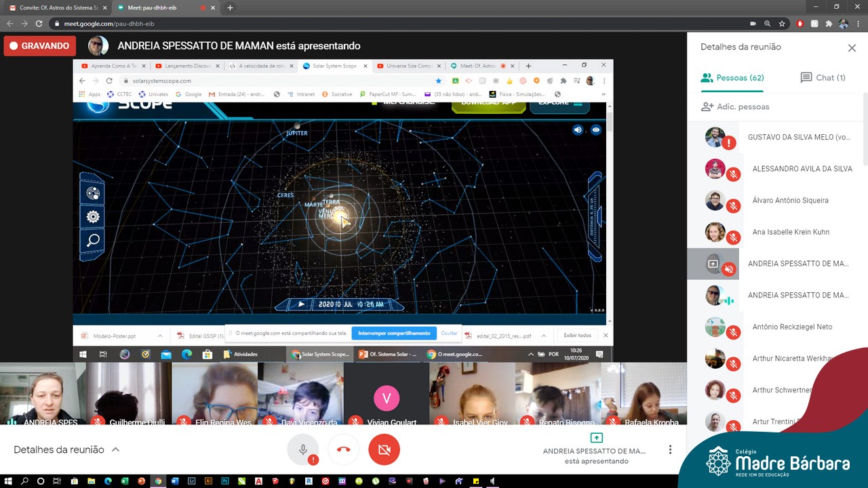Click Adic. pessoas to add people

(735, 106)
